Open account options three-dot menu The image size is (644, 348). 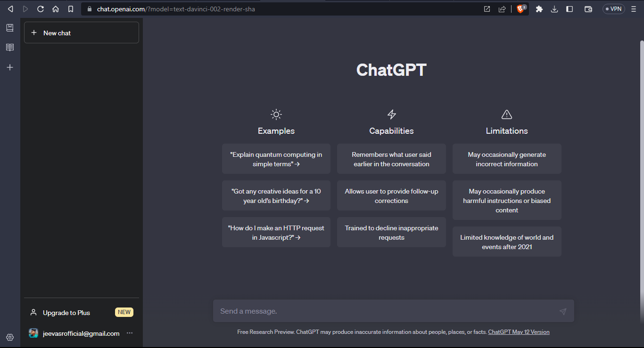(x=130, y=333)
